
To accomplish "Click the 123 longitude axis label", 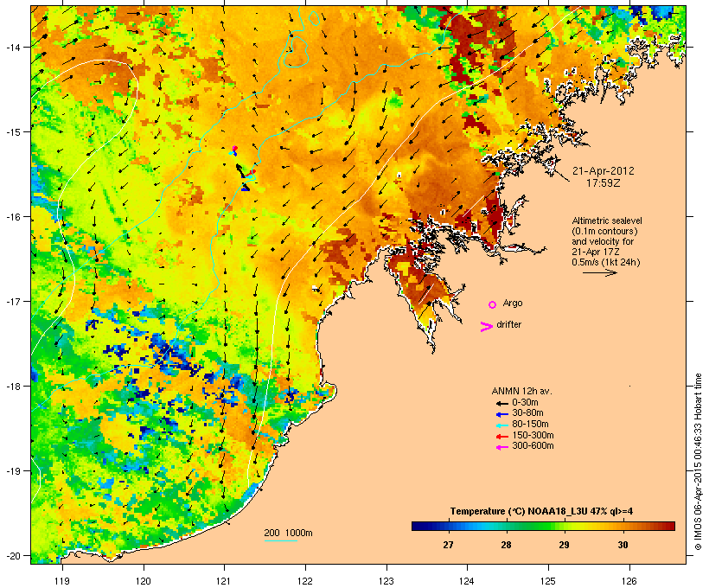I will (386, 580).
